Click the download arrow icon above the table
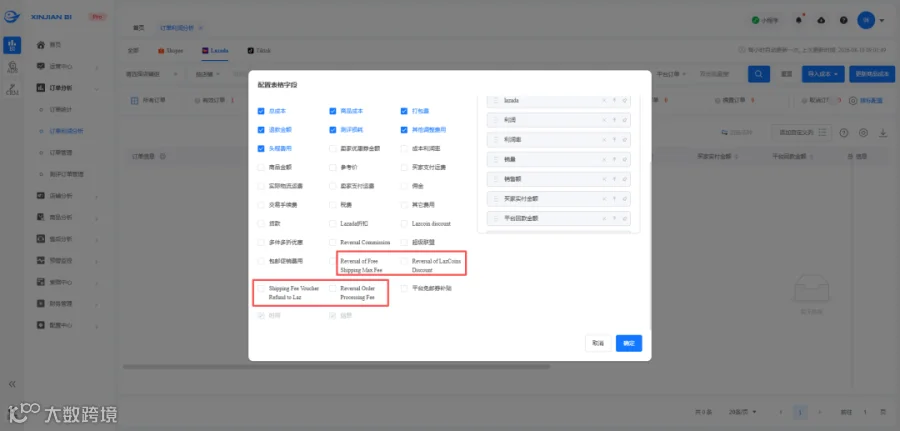This screenshot has width=900, height=431. [x=883, y=133]
